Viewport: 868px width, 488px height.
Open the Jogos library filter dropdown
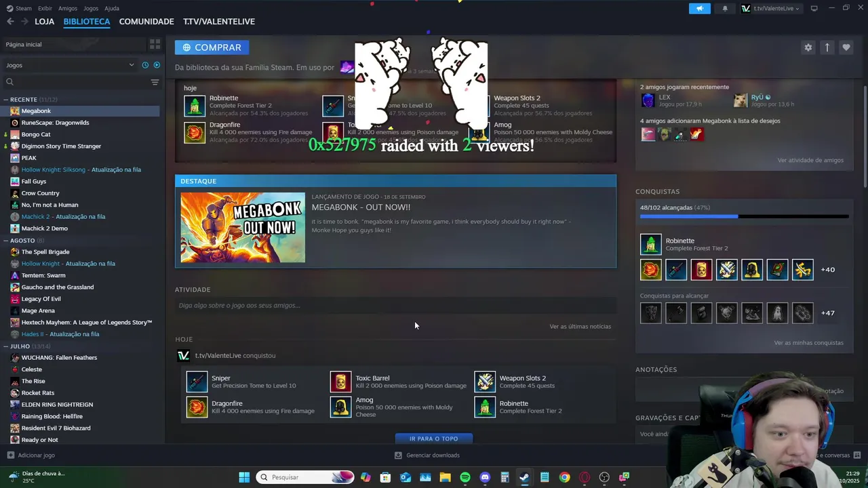(70, 65)
